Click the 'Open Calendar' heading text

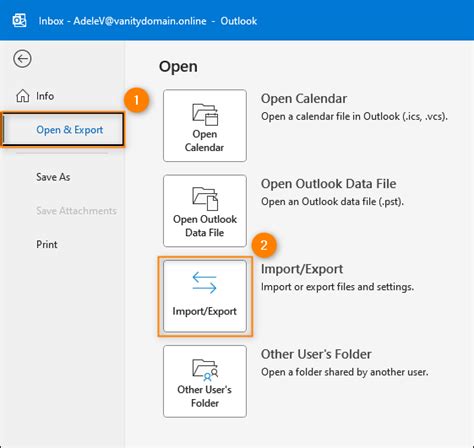(x=304, y=99)
